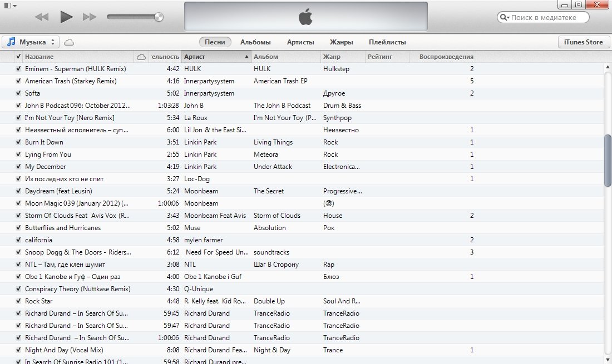Click album Meteora

click(x=266, y=154)
